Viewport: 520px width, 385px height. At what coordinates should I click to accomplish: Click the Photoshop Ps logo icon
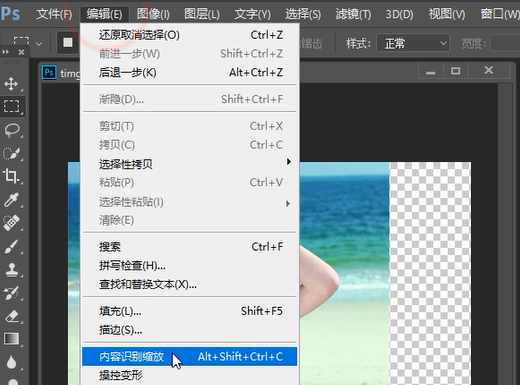pos(10,13)
